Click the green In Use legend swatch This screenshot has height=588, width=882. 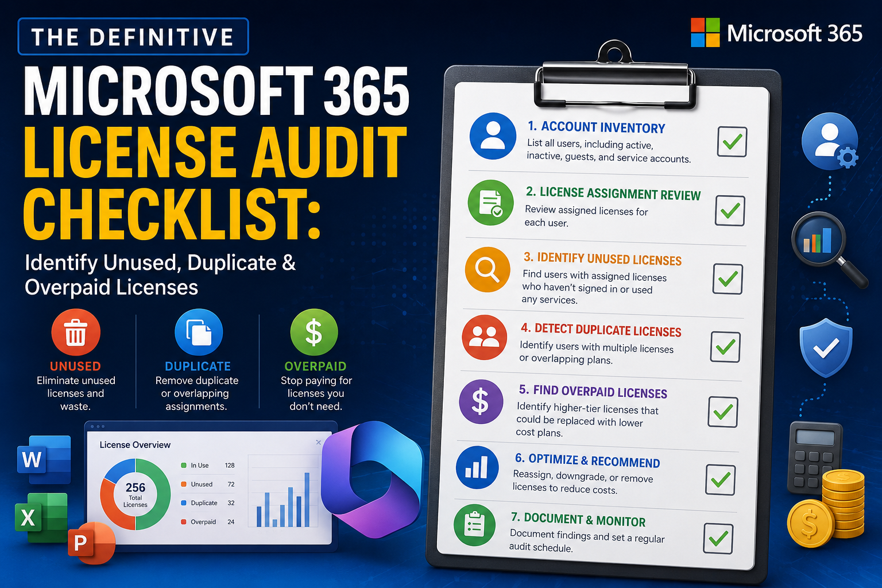coord(184,466)
